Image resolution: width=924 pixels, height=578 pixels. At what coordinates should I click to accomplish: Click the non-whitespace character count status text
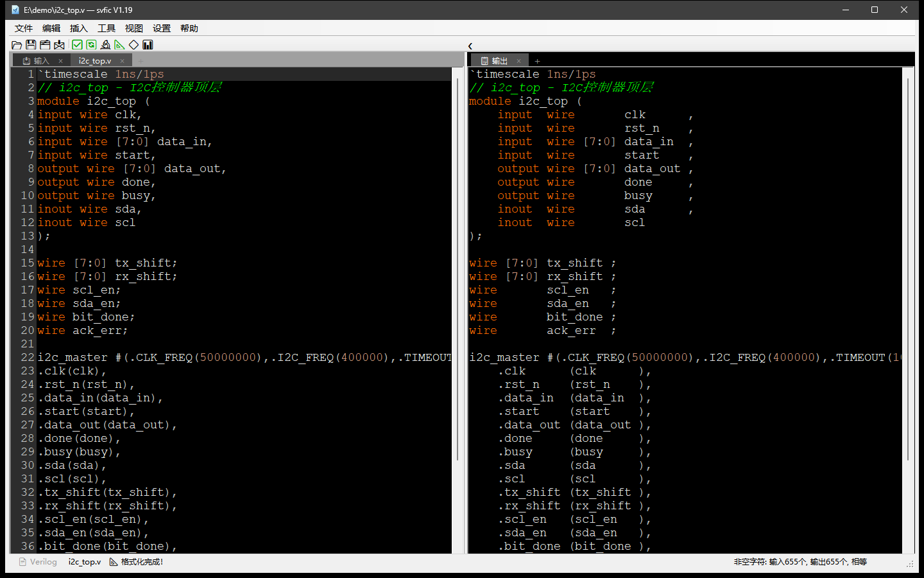click(x=800, y=562)
